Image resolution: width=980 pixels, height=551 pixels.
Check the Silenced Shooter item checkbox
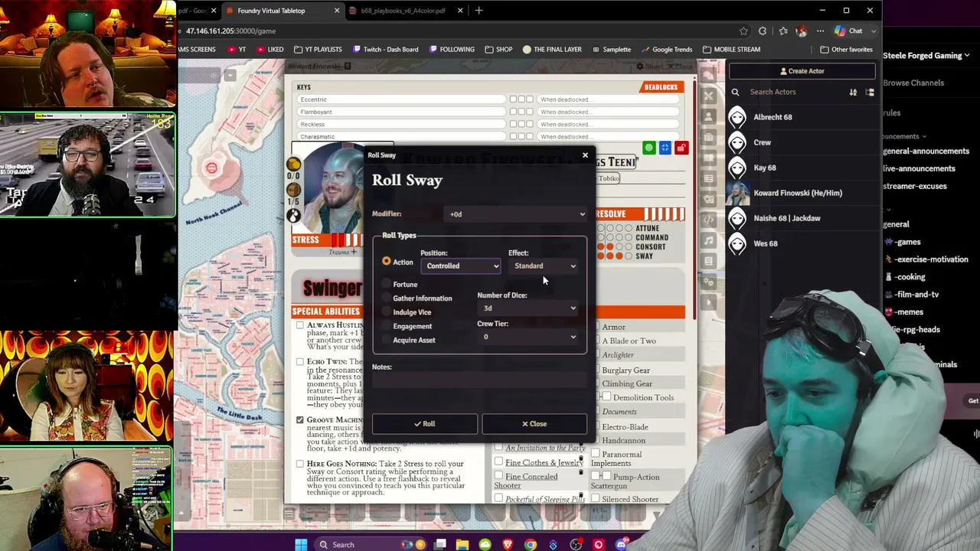pyautogui.click(x=596, y=499)
